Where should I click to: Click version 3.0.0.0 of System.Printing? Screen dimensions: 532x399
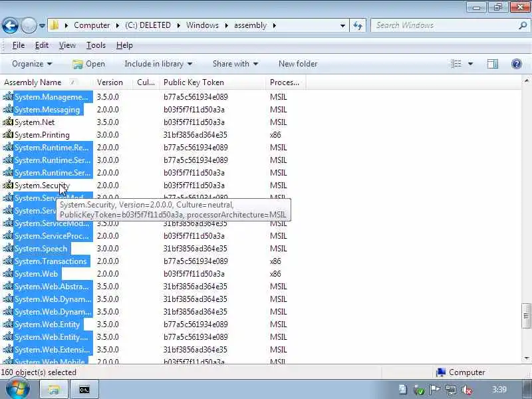[108, 135]
